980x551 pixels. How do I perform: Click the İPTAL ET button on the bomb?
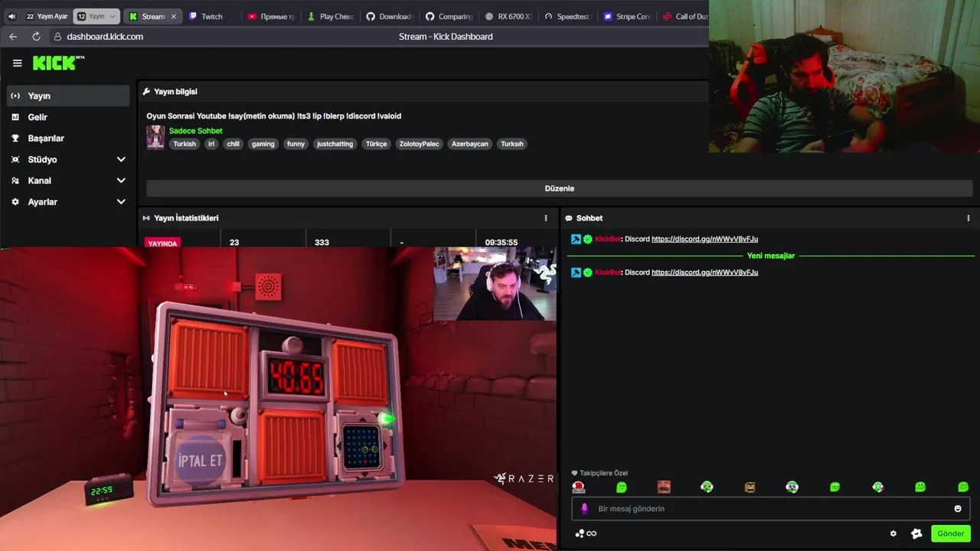point(200,461)
